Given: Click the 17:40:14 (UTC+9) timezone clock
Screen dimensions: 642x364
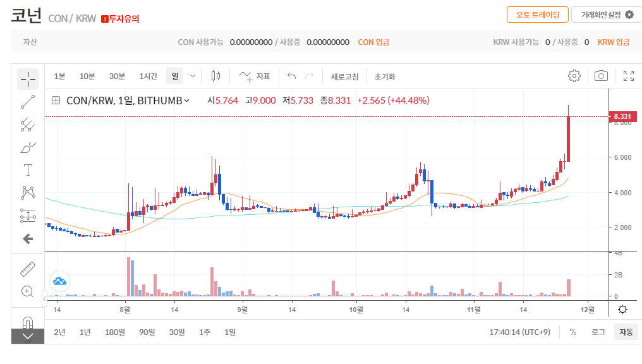Looking at the screenshot, I should 519,332.
